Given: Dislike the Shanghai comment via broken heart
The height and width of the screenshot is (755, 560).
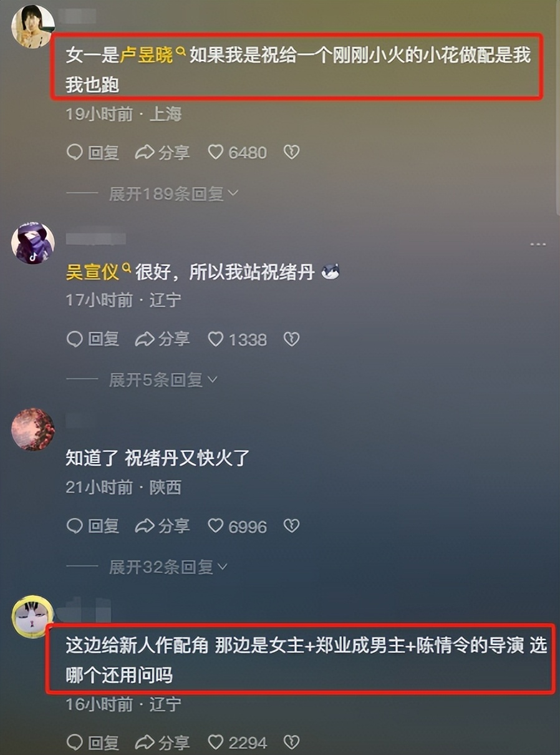Looking at the screenshot, I should pyautogui.click(x=292, y=152).
